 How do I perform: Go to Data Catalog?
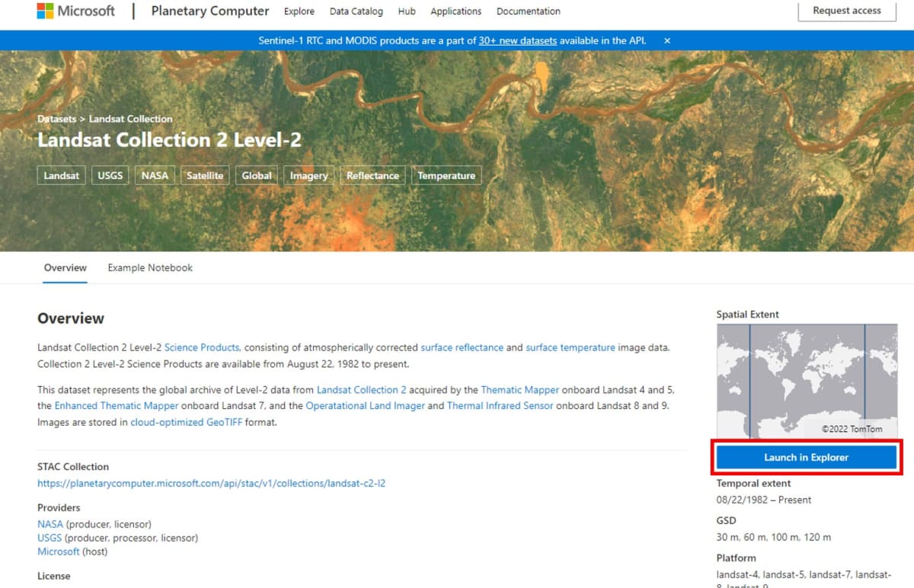pyautogui.click(x=356, y=11)
